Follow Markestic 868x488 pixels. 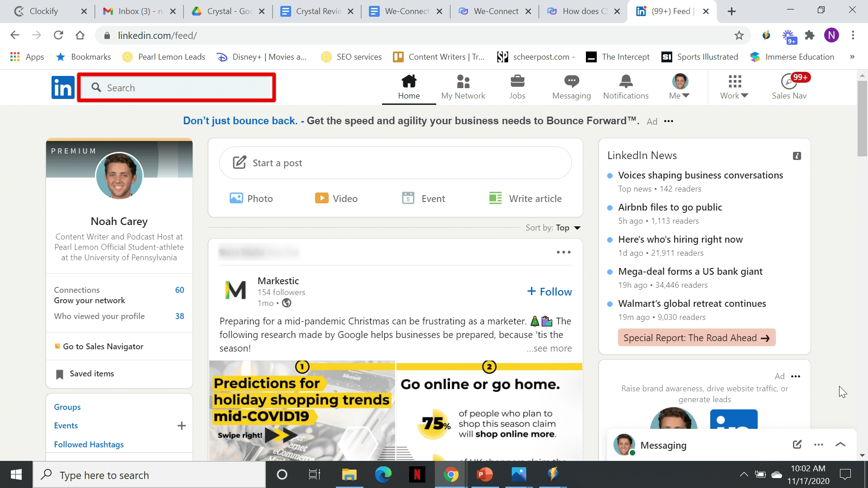[x=549, y=292]
